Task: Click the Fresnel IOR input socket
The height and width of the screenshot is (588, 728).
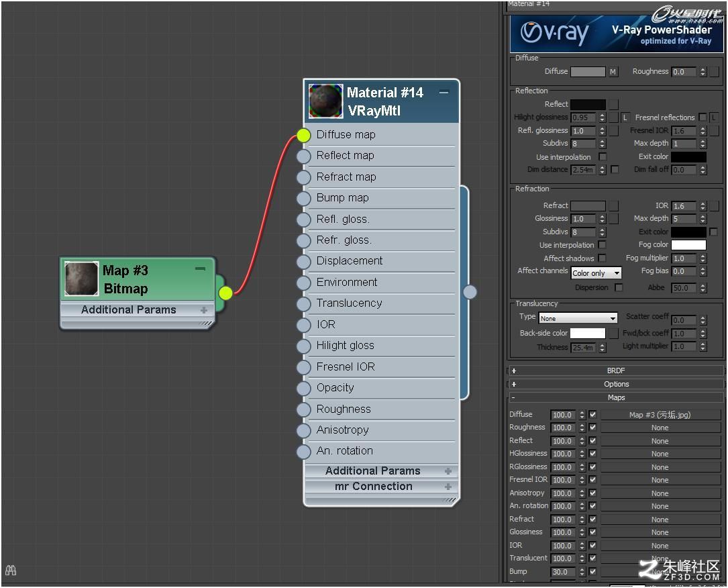Action: (304, 367)
